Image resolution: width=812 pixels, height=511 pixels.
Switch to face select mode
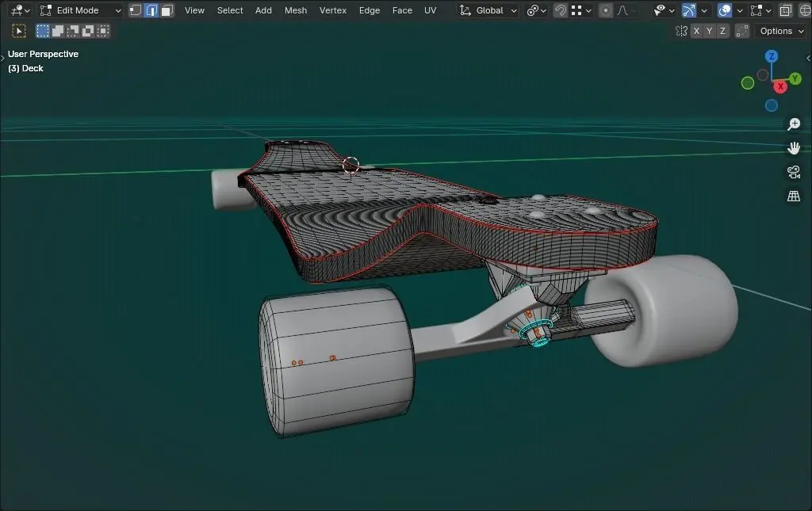click(167, 10)
